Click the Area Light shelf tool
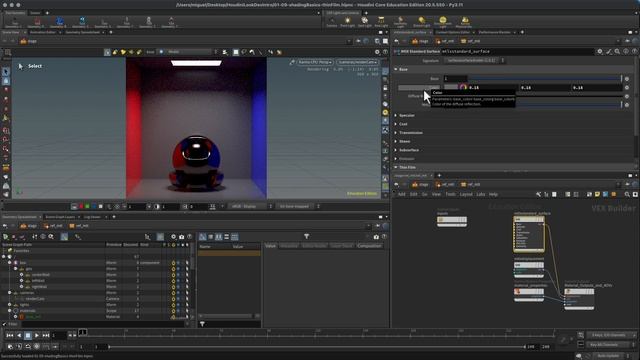The image size is (640, 360). (x=381, y=22)
